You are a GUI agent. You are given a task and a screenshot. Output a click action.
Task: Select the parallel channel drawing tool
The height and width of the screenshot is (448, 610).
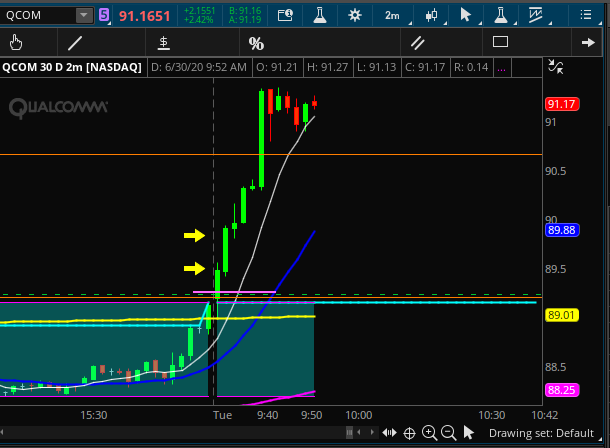pos(417,43)
